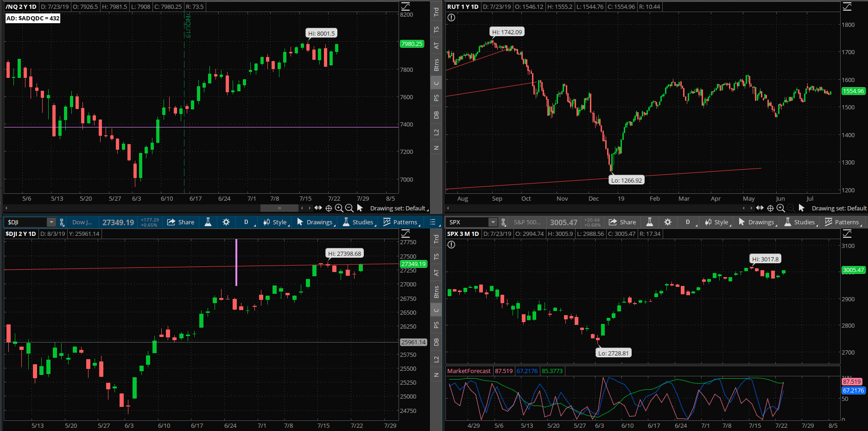Click the chart mode icon atop RUT chart
The image size is (868, 431).
[847, 6]
